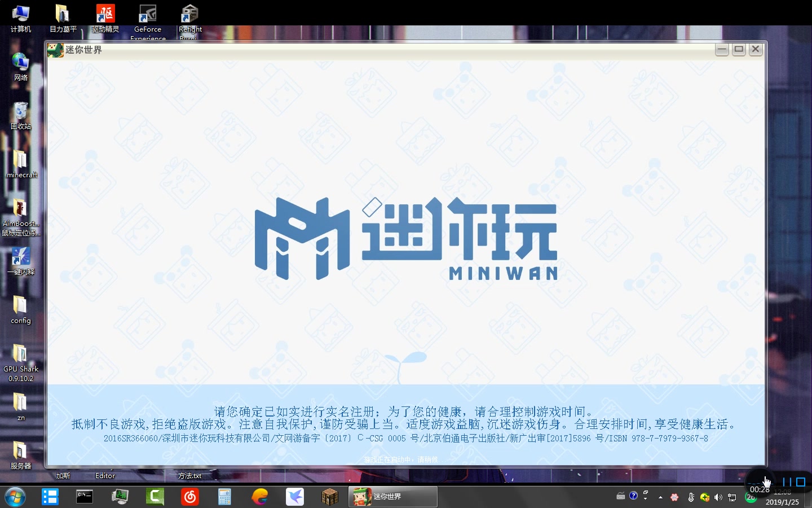The image size is (812, 508).
Task: Minimize the 迷你世界 window
Action: pos(722,50)
